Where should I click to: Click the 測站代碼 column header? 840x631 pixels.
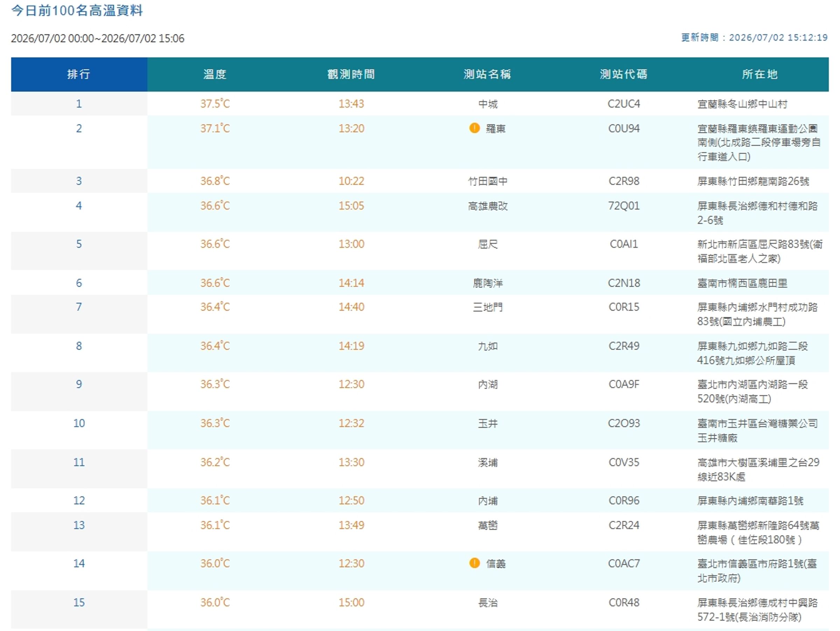(624, 74)
